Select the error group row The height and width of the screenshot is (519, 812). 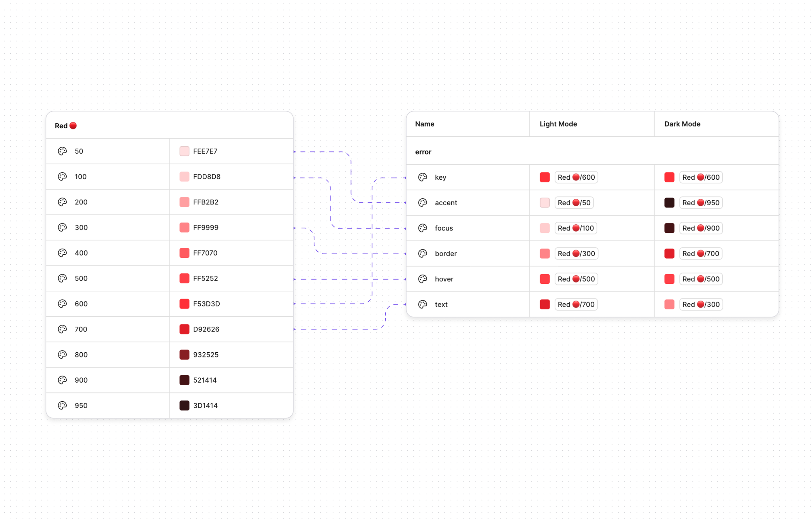coord(423,152)
